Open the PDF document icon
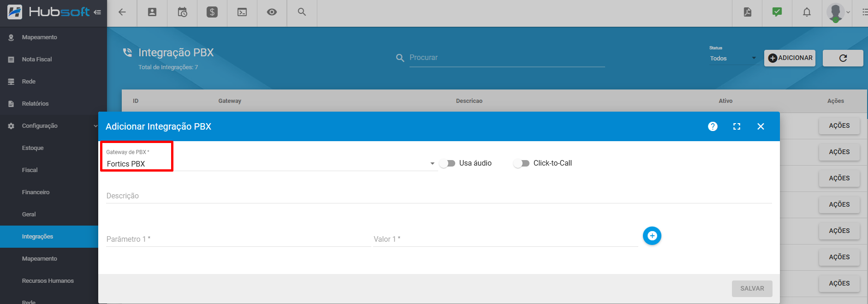This screenshot has height=304, width=868. 748,12
